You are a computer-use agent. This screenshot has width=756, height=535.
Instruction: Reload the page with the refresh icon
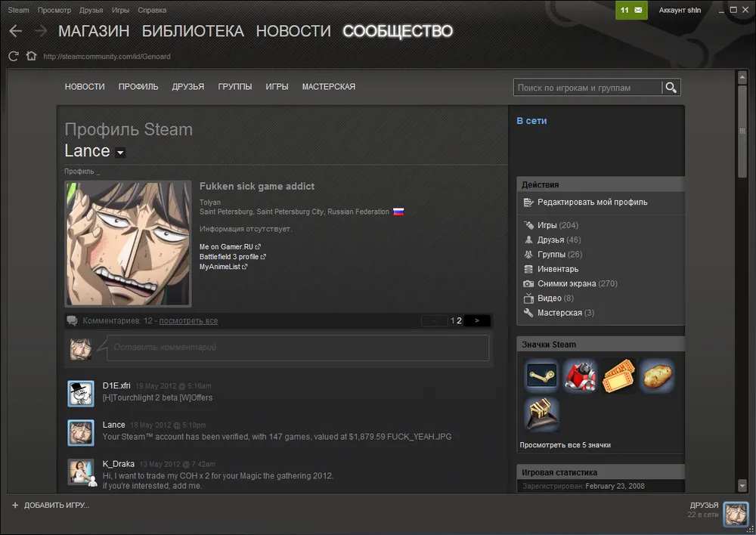[14, 57]
